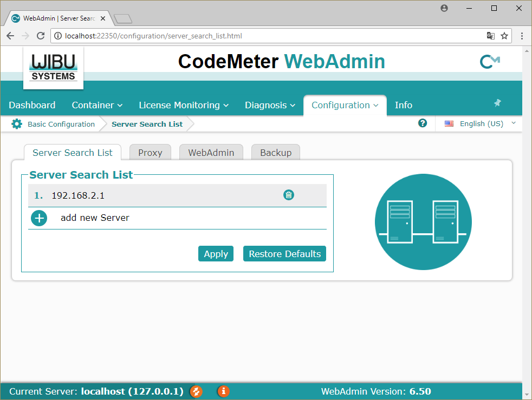Switch to the Proxy tab

tap(150, 153)
